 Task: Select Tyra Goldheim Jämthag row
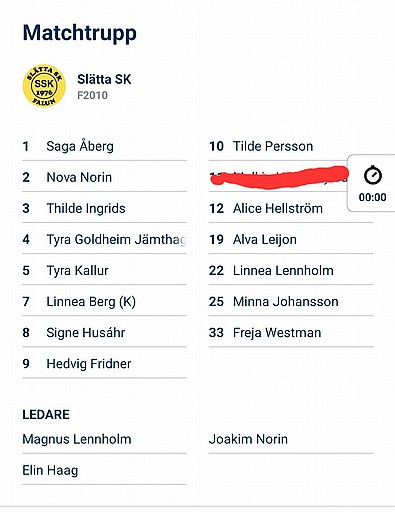(x=104, y=239)
